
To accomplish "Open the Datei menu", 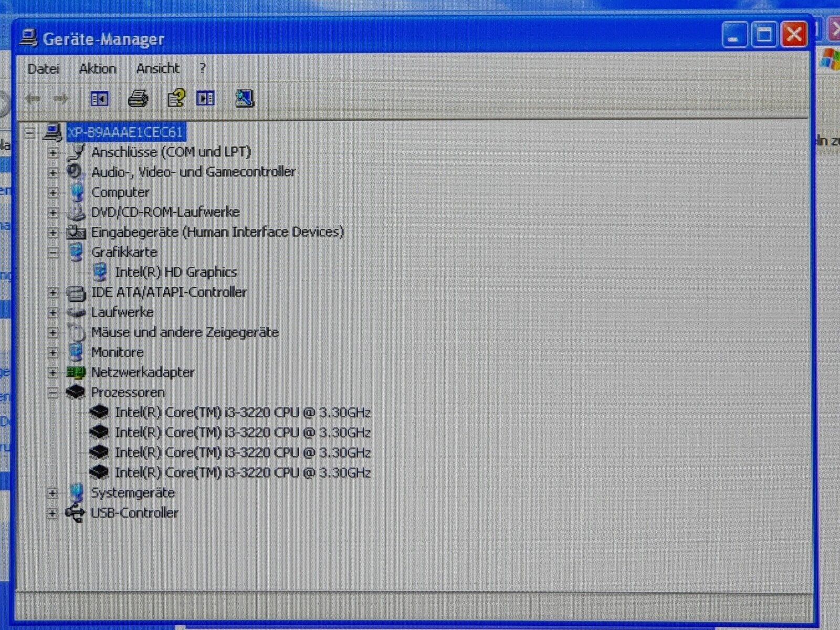I will (x=44, y=69).
